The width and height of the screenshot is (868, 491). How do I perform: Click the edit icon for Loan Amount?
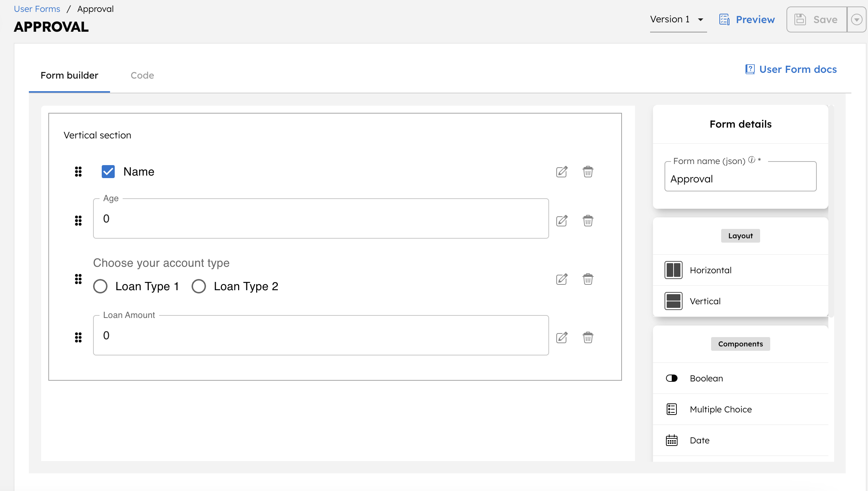click(562, 337)
